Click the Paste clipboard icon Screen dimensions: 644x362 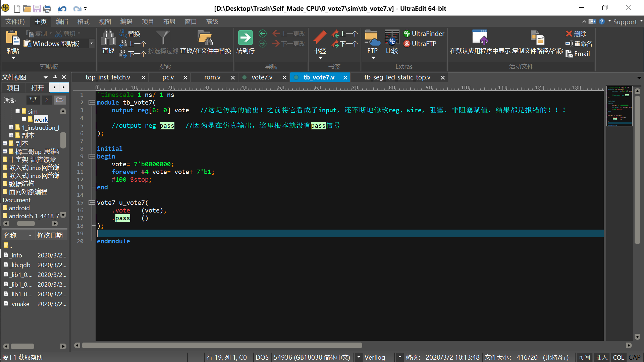click(13, 38)
